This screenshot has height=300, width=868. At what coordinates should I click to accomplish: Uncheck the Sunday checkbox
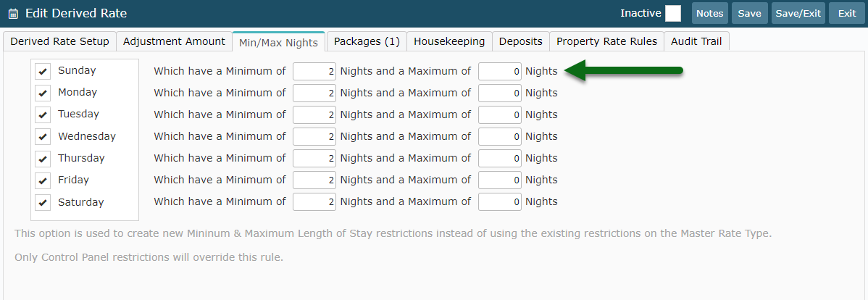43,71
